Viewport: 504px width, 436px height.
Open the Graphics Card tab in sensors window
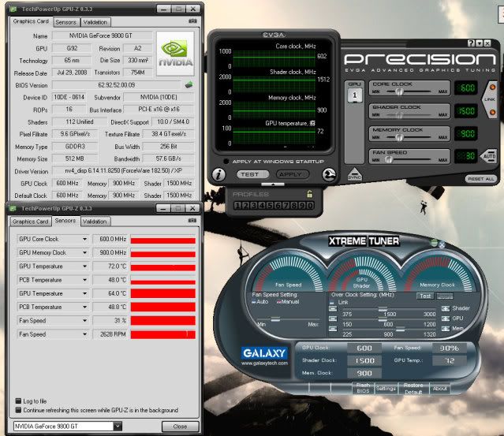point(30,222)
